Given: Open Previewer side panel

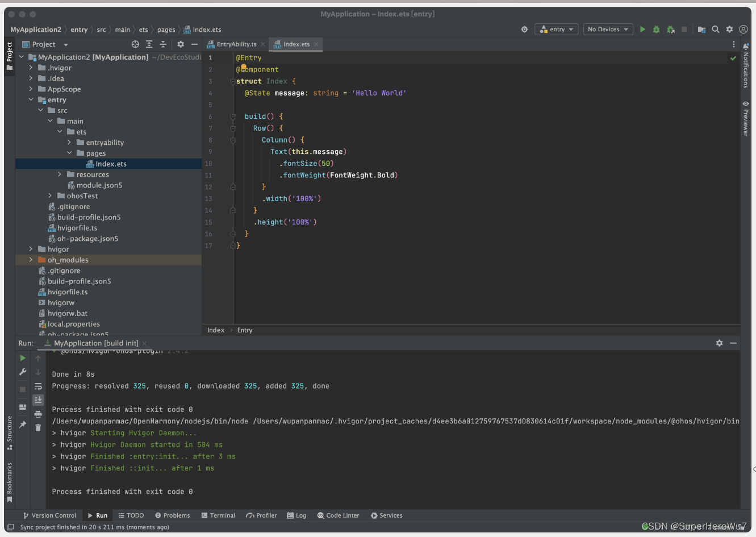Looking at the screenshot, I should [x=746, y=119].
